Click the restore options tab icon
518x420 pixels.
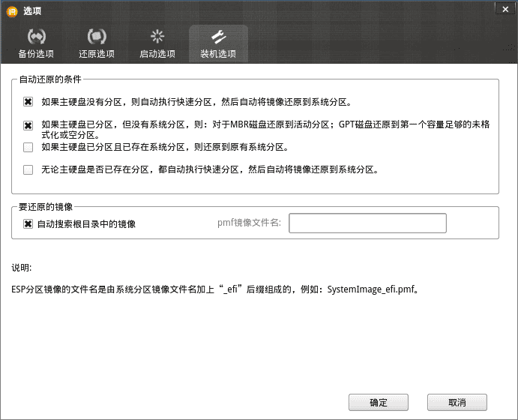97,37
